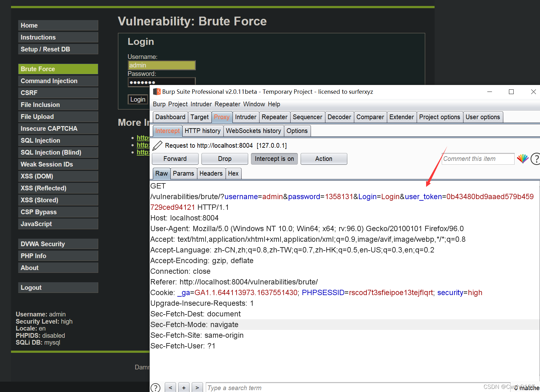This screenshot has width=540, height=392.
Task: Open CSP Bypass page
Action: pyautogui.click(x=58, y=212)
